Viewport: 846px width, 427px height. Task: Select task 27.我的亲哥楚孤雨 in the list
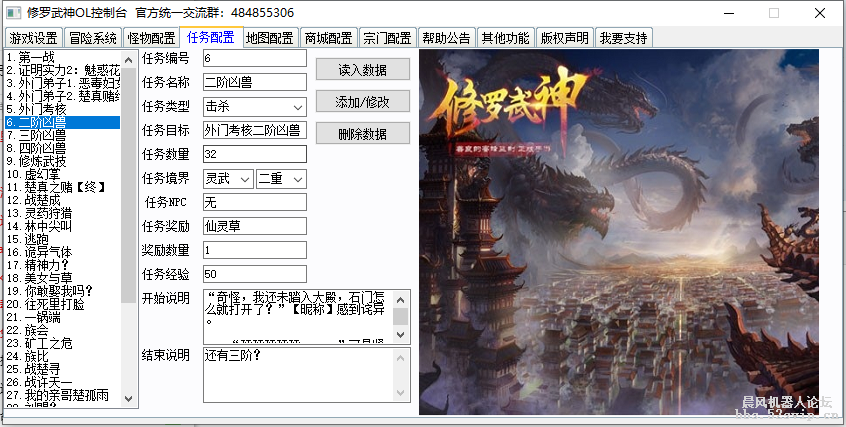coord(63,395)
